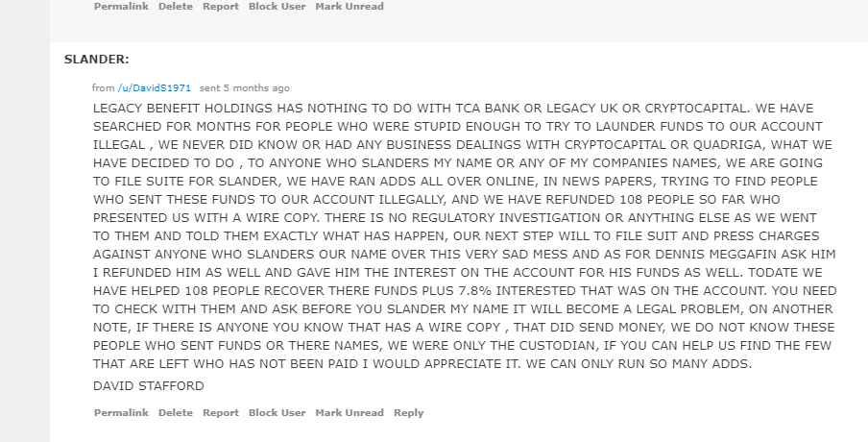Image resolution: width=868 pixels, height=442 pixels.
Task: Click the "sent 5 months ago" timestamp
Action: coord(244,88)
